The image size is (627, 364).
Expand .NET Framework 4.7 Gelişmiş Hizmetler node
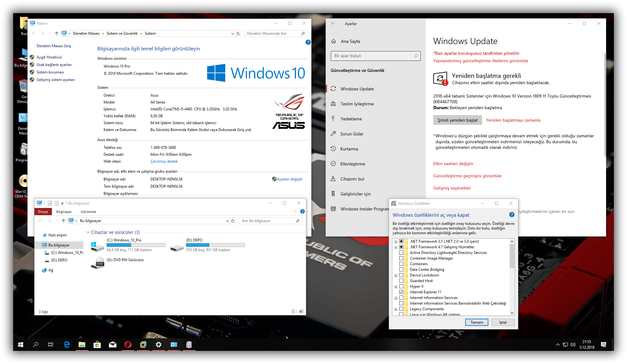(396, 247)
